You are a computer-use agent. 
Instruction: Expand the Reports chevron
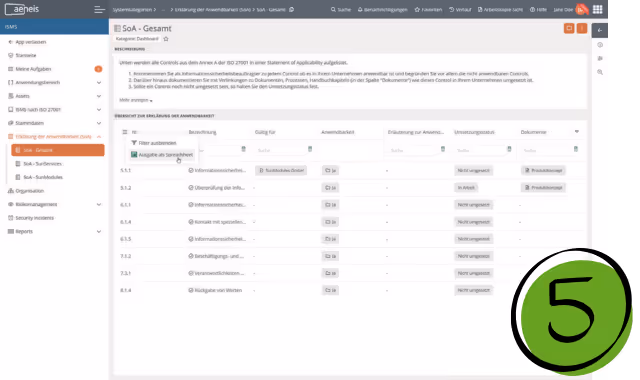[x=99, y=231]
